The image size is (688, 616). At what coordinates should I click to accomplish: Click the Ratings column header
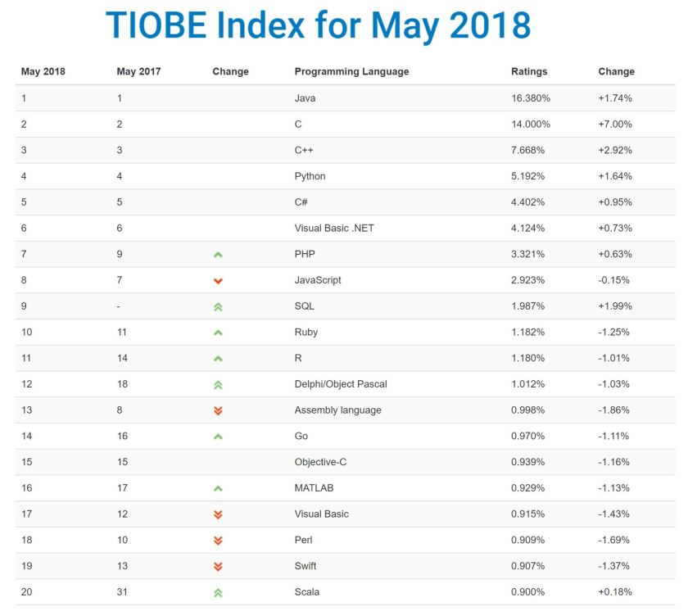(x=529, y=71)
